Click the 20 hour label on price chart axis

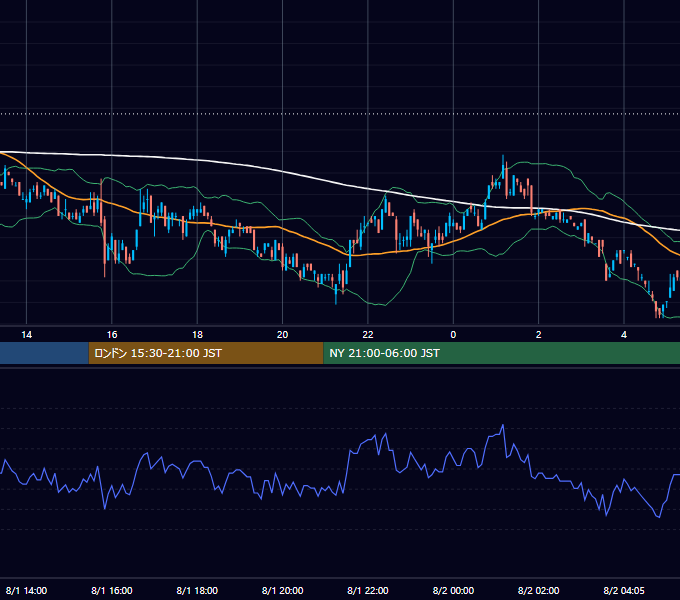(282, 335)
